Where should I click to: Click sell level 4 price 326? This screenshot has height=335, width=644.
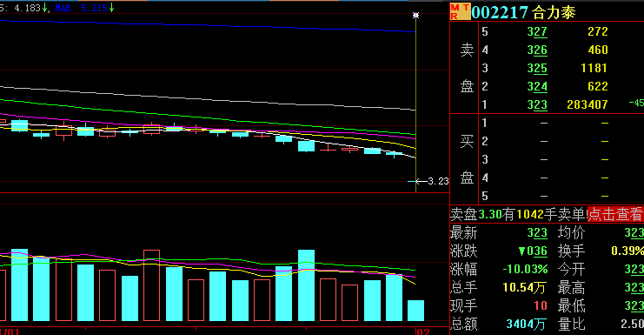point(537,50)
